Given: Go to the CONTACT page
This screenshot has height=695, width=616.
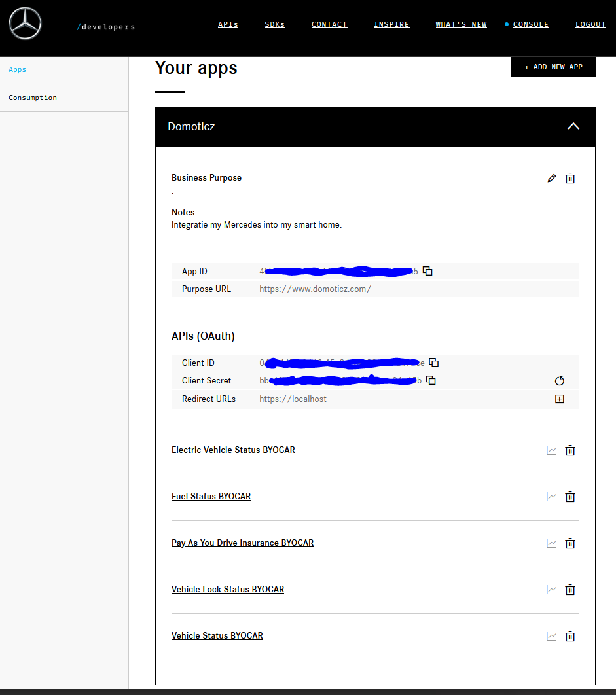Looking at the screenshot, I should 329,24.
